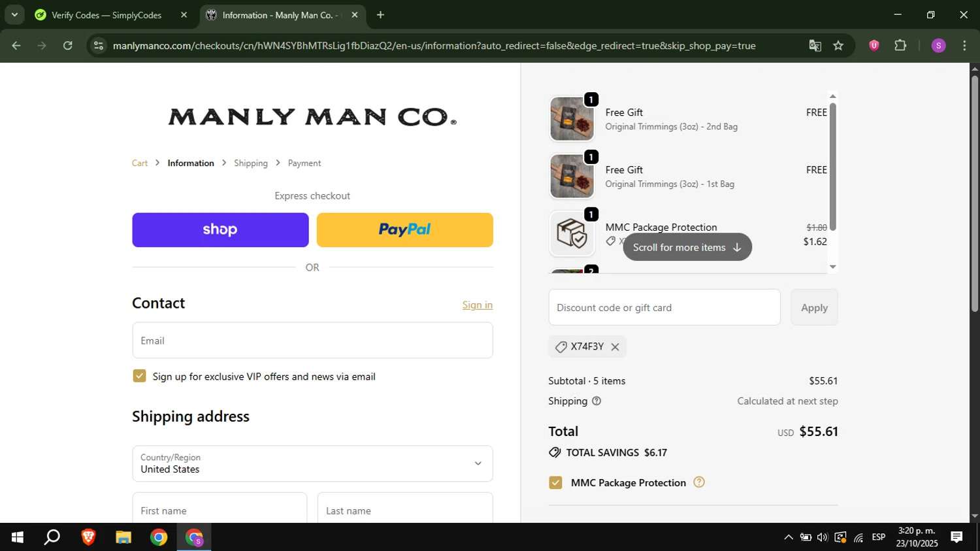
Task: Click the address bar URL
Action: pyautogui.click(x=434, y=46)
